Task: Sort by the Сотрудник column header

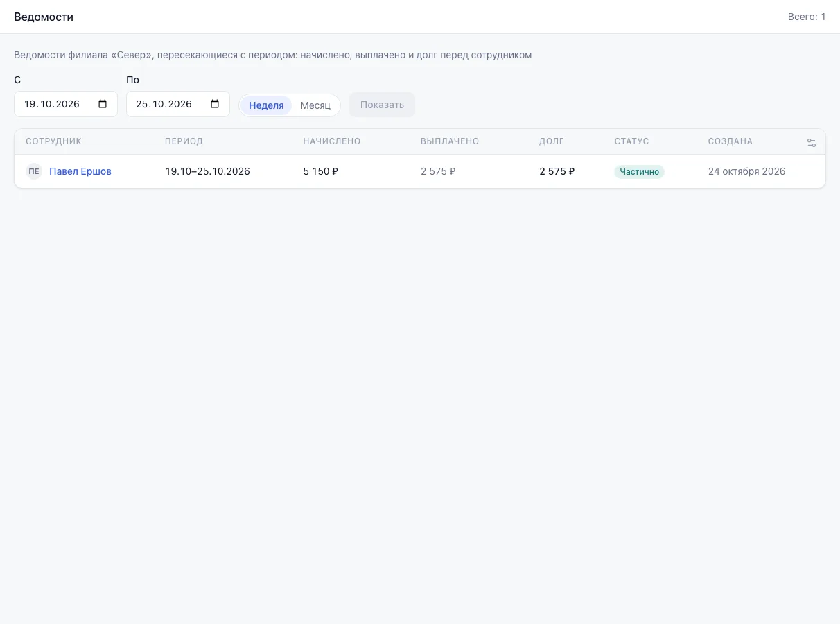Action: pyautogui.click(x=53, y=141)
